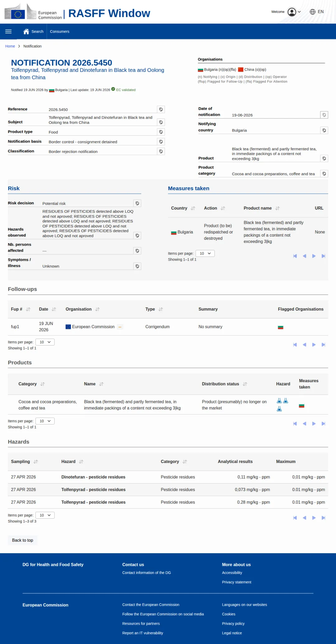The width and height of the screenshot is (336, 644).
Task: Copy the Reference value 2026.5450
Action: (x=161, y=109)
